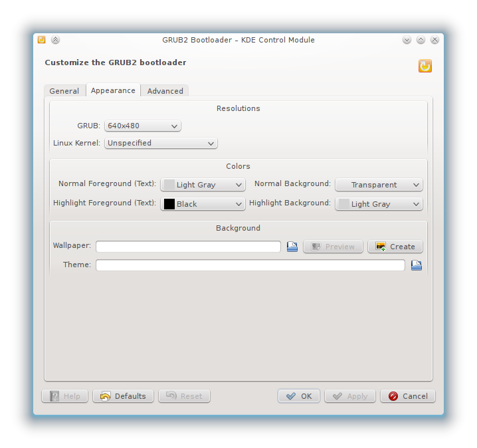477x448 pixels.
Task: Click the "Linux Kernel:" label
Action: [x=76, y=143]
